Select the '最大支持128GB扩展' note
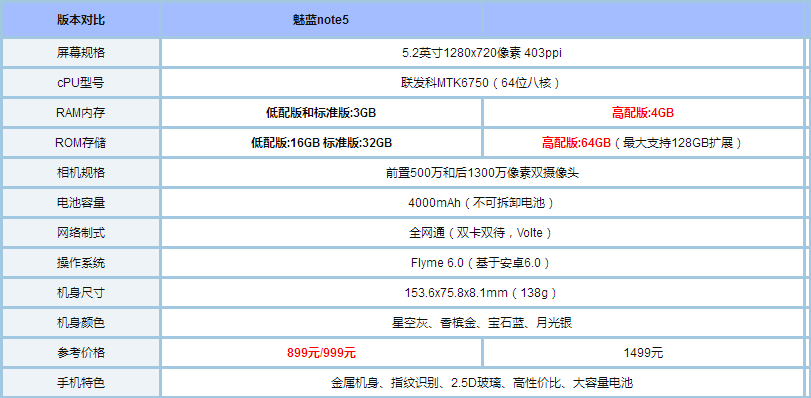Image resolution: width=811 pixels, height=398 pixels. pos(678,143)
